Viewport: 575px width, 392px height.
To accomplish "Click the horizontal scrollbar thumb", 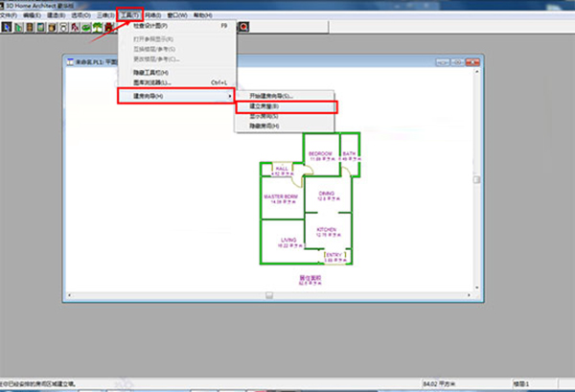I will click(269, 295).
